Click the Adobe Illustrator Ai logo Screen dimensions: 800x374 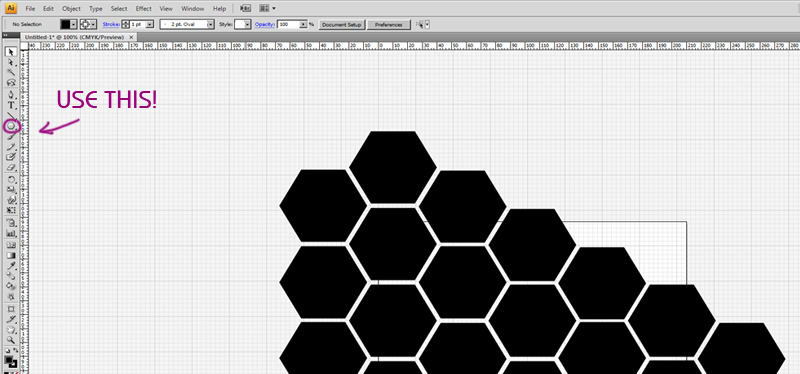(x=11, y=8)
